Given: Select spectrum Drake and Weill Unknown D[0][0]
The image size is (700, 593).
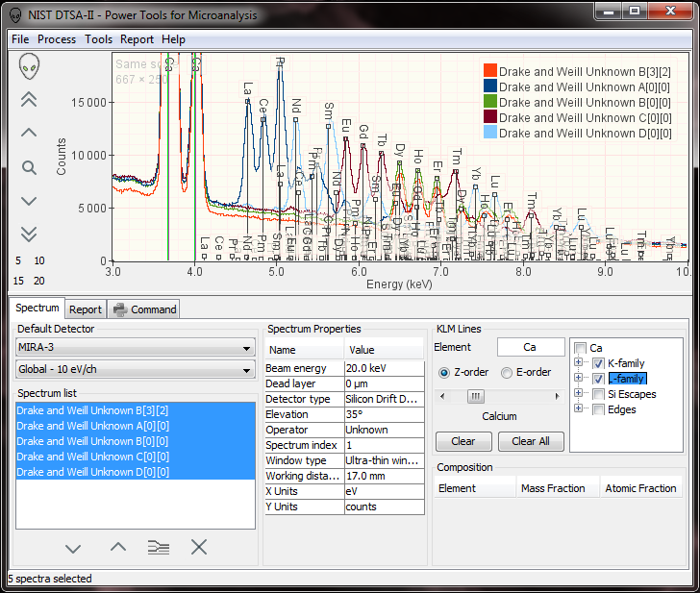Looking at the screenshot, I should pyautogui.click(x=136, y=472).
